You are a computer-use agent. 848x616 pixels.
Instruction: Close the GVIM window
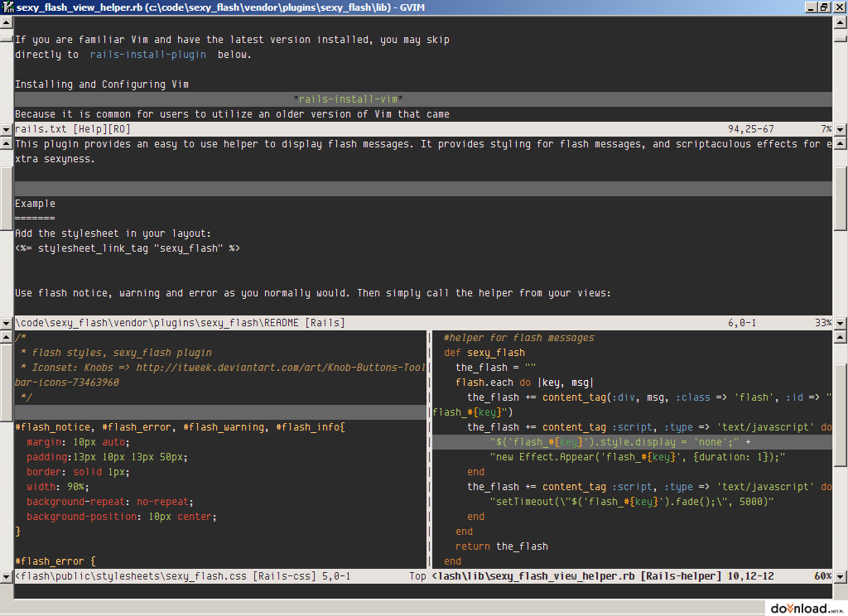coord(838,7)
